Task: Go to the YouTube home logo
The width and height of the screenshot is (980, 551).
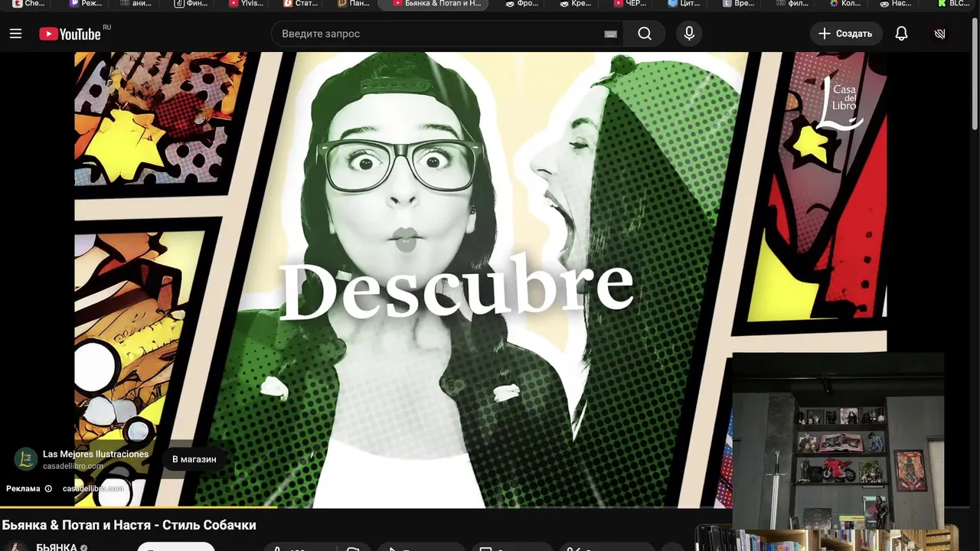Action: click(x=70, y=34)
